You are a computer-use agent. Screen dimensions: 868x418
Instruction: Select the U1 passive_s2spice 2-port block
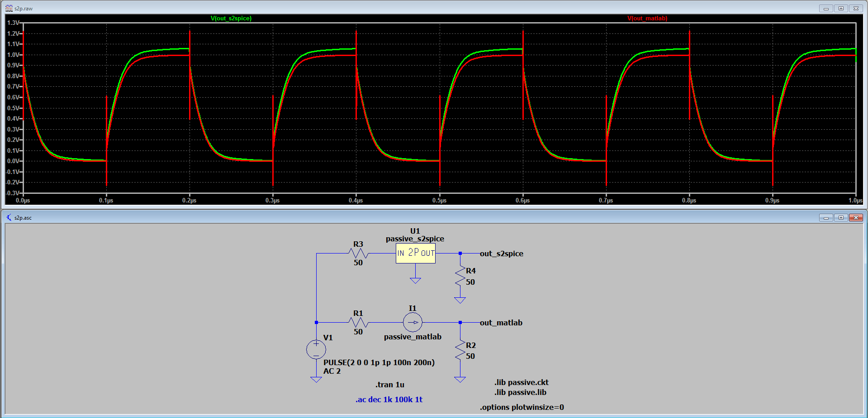point(415,254)
